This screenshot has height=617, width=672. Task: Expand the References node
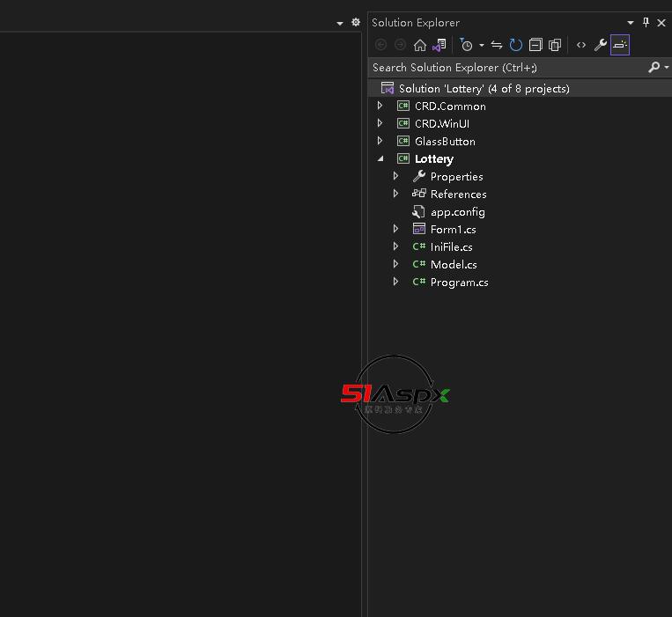point(396,194)
